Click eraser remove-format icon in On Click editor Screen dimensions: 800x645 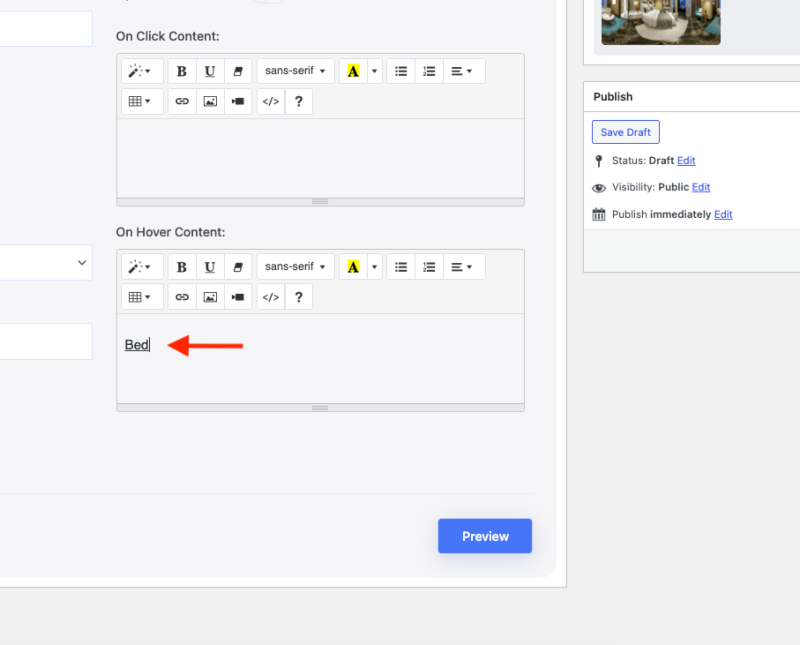tap(238, 71)
